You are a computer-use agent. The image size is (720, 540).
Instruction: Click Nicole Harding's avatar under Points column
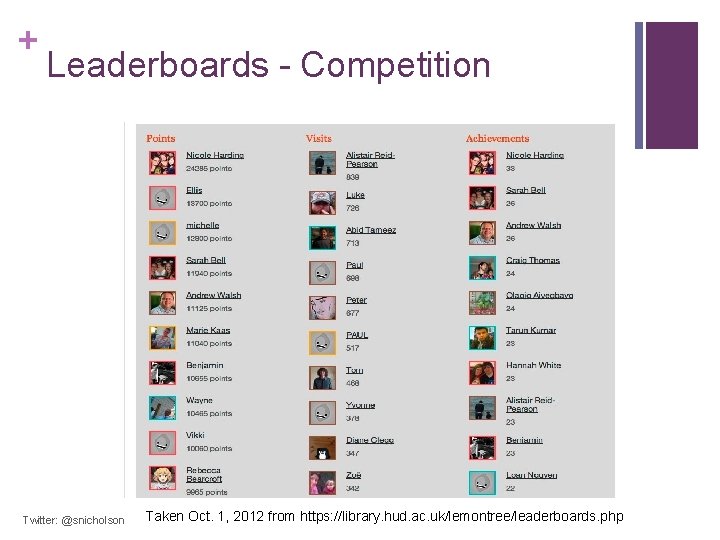(x=162, y=163)
